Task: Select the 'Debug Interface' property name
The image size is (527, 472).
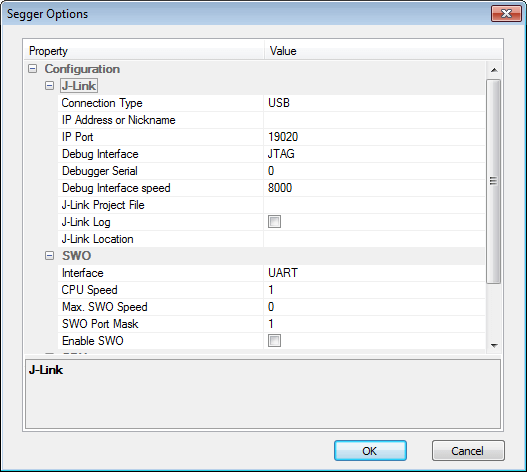Action: 100,154
